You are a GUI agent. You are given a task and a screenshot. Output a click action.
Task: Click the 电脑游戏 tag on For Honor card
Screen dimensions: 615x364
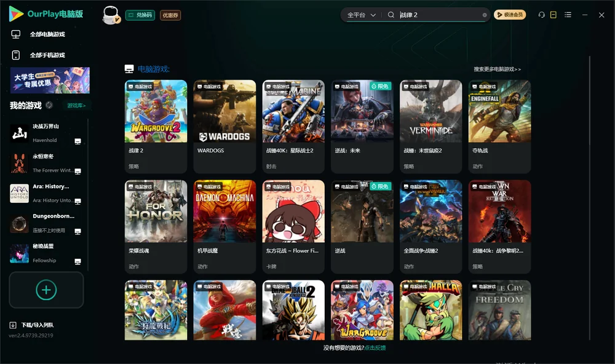(140, 187)
